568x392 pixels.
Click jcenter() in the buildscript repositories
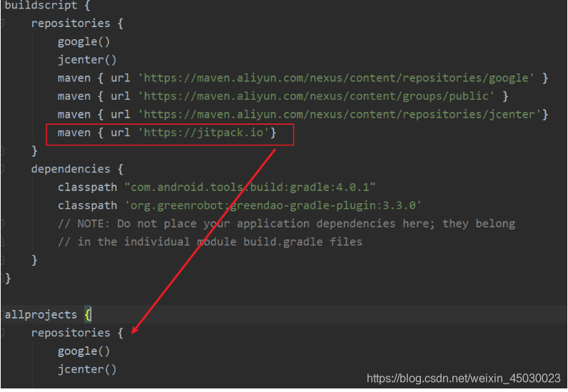click(x=87, y=60)
